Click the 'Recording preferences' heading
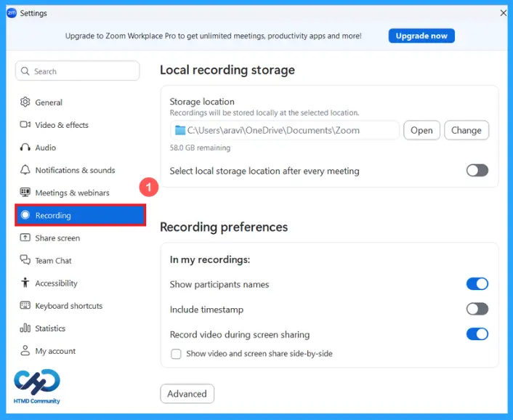 pos(224,227)
